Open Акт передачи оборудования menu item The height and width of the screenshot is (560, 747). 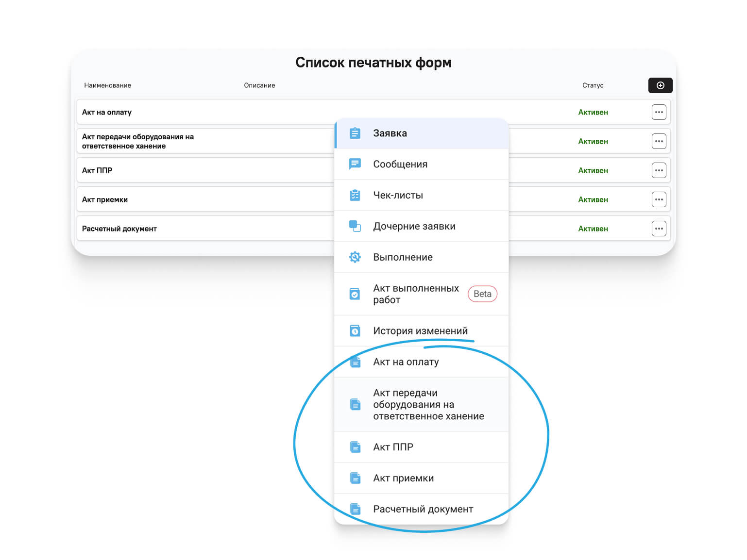pos(428,405)
